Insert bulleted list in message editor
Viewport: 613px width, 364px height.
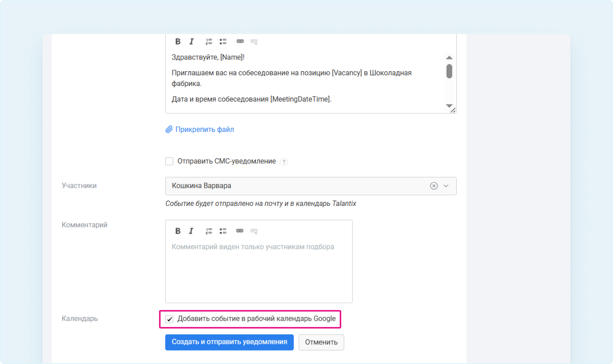pyautogui.click(x=223, y=42)
